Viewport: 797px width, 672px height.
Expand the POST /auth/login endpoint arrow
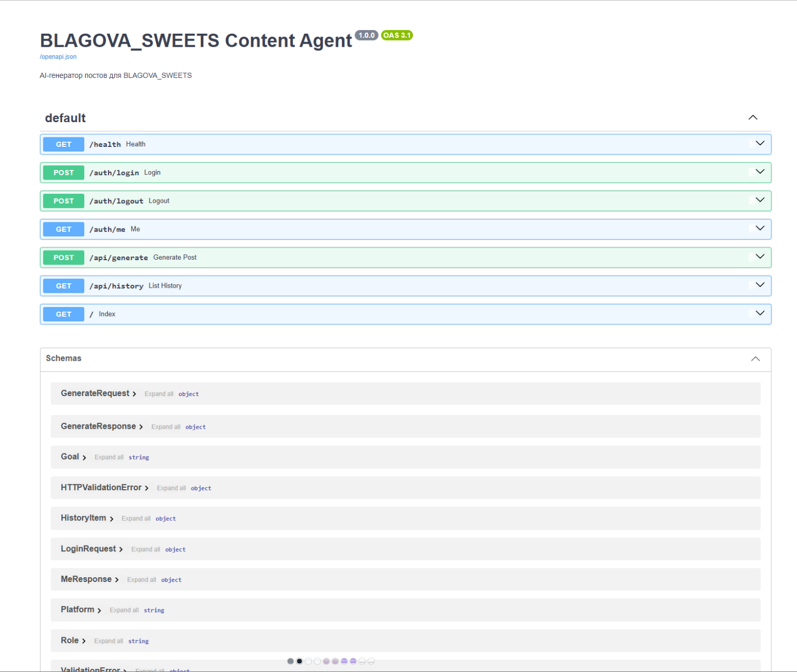pos(760,172)
